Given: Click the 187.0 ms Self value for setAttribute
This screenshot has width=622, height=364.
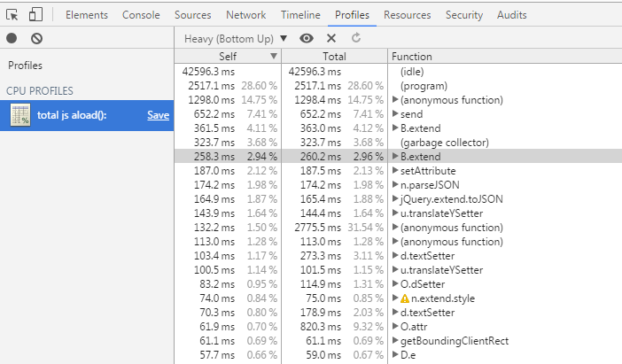Looking at the screenshot, I should (x=214, y=171).
